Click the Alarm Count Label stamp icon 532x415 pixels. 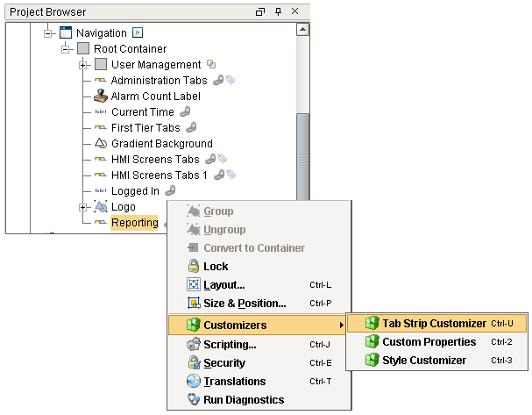pyautogui.click(x=101, y=96)
